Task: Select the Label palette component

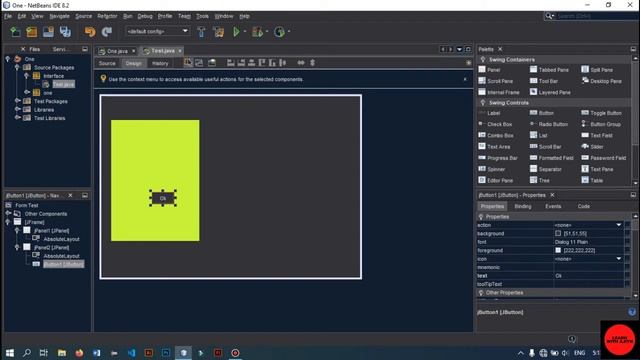Action: coord(489,113)
